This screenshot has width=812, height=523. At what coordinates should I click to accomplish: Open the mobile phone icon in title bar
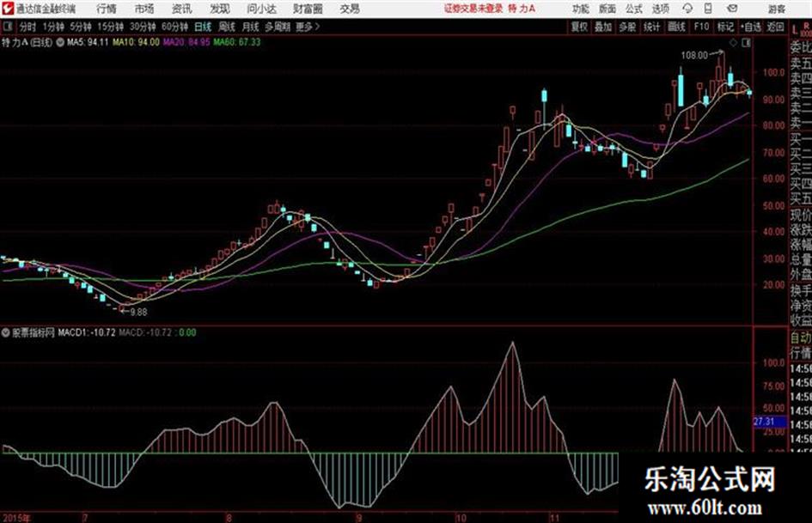coord(708,9)
